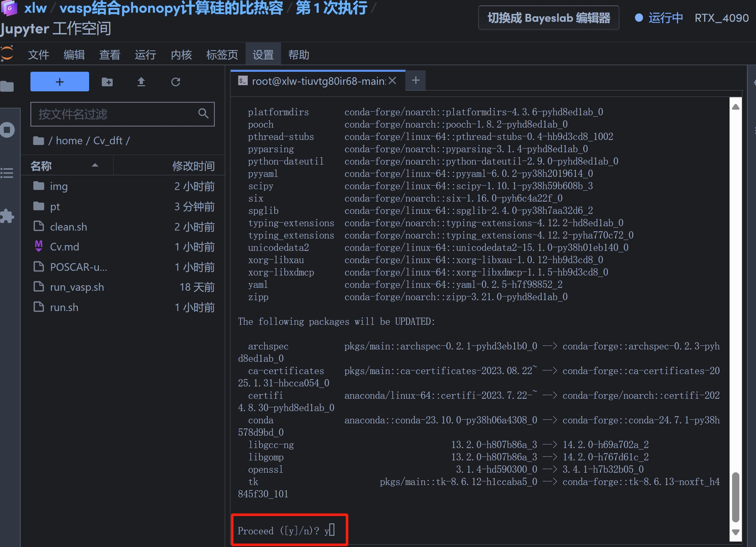Screen dimensions: 756x547
Task: Select the run_vasp.sh file
Action: (123, 287)
